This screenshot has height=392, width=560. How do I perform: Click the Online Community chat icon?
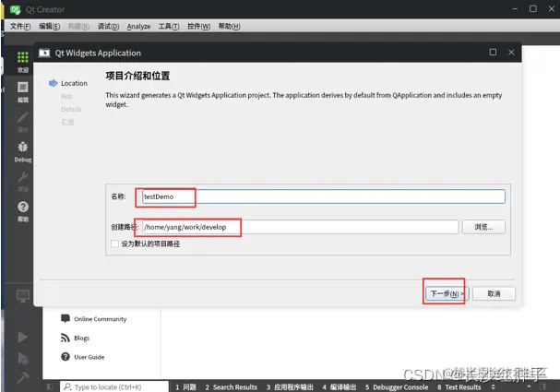point(65,318)
